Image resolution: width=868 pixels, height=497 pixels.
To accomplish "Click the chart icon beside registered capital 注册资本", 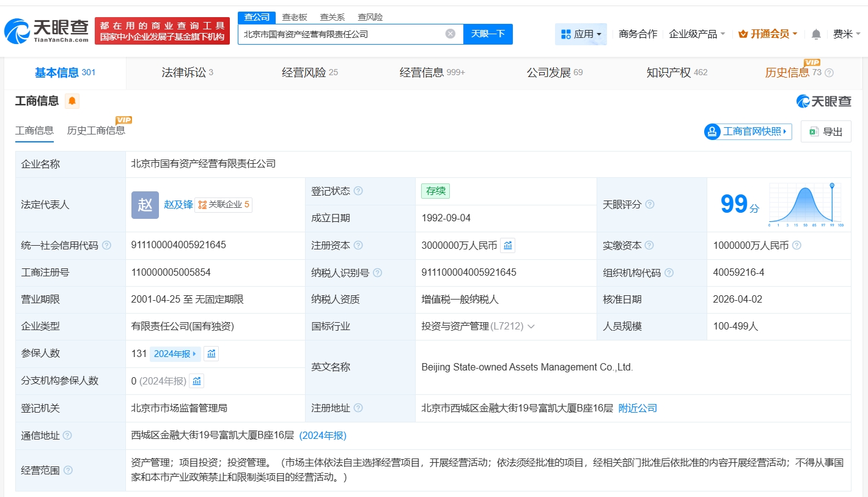I will pos(508,245).
